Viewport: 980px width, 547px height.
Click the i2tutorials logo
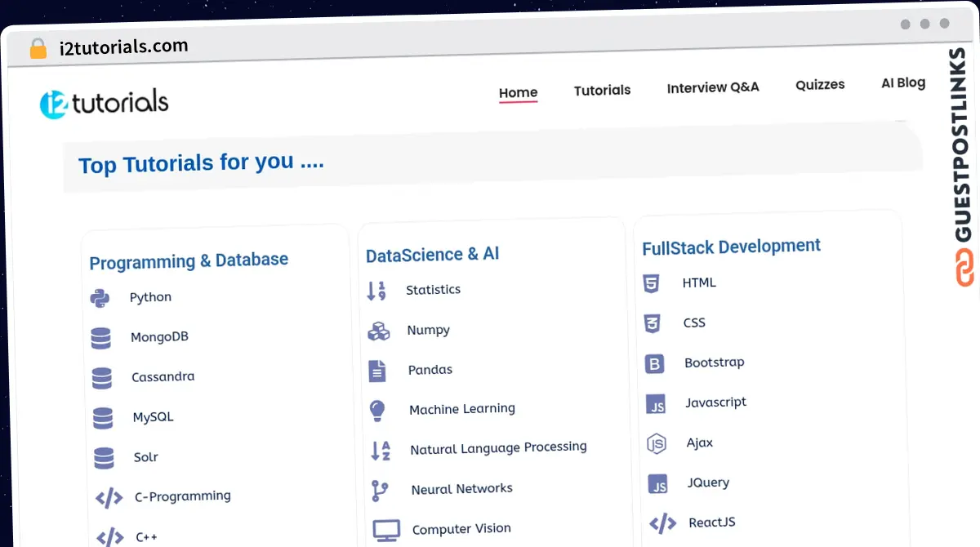coord(104,101)
